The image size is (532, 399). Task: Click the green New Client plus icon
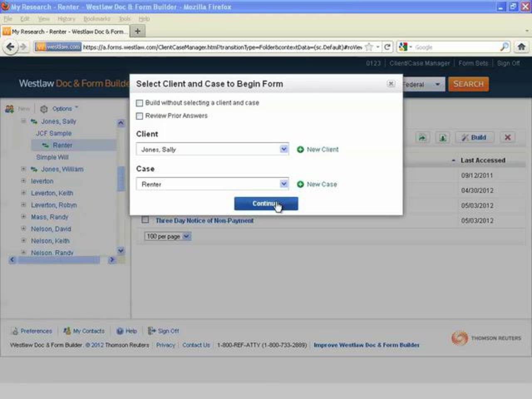[300, 150]
